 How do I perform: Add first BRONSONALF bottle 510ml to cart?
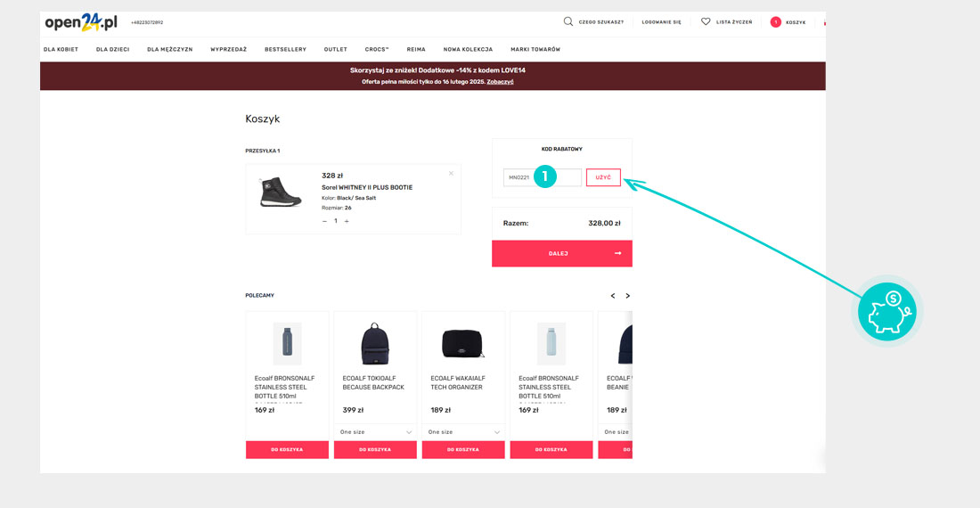point(287,450)
